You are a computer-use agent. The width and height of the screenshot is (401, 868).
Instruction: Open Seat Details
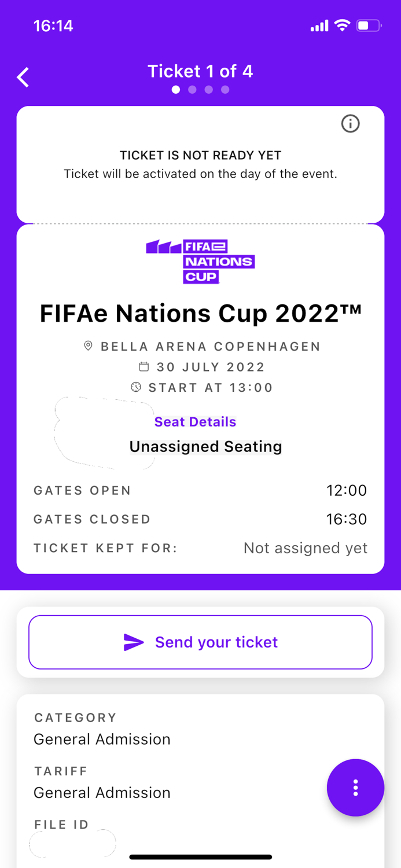point(195,422)
